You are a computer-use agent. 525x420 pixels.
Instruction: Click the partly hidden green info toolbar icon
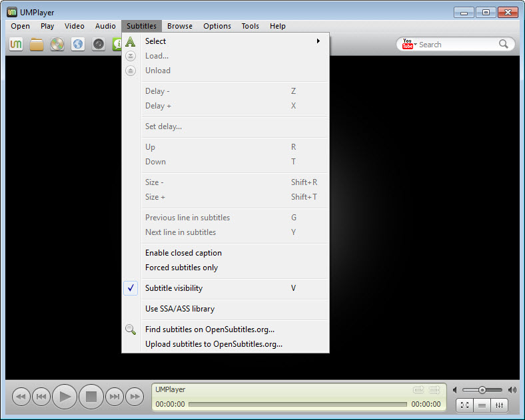[117, 44]
